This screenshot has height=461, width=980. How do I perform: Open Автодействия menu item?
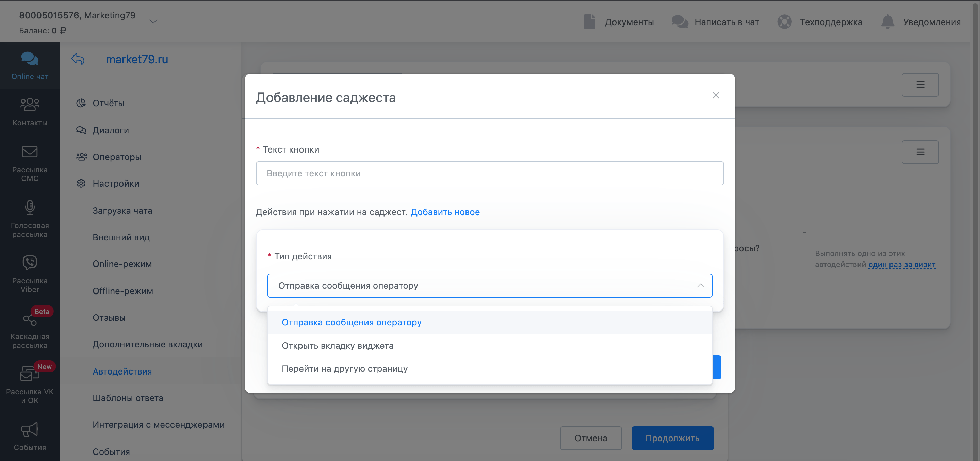(x=122, y=371)
